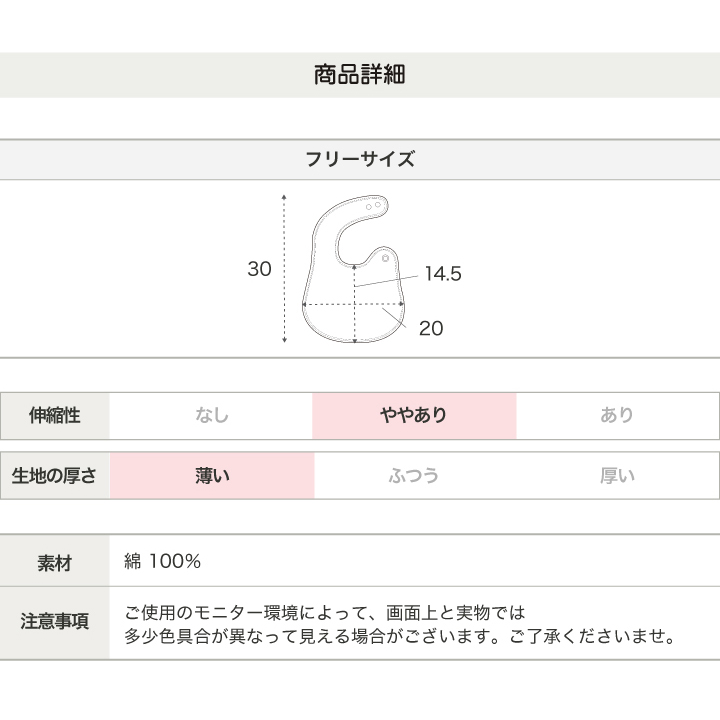
Task: Click the 伸縮性 row label
Action: point(54,416)
